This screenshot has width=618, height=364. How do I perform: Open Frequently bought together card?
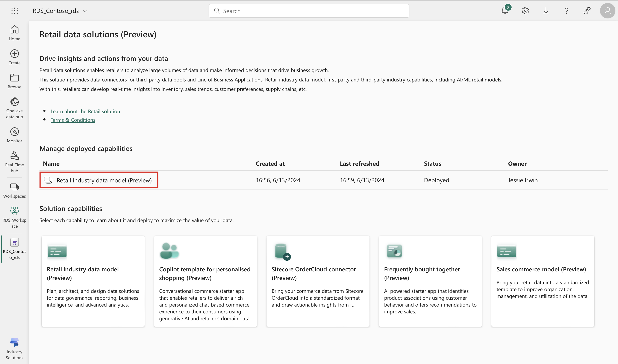click(x=430, y=281)
